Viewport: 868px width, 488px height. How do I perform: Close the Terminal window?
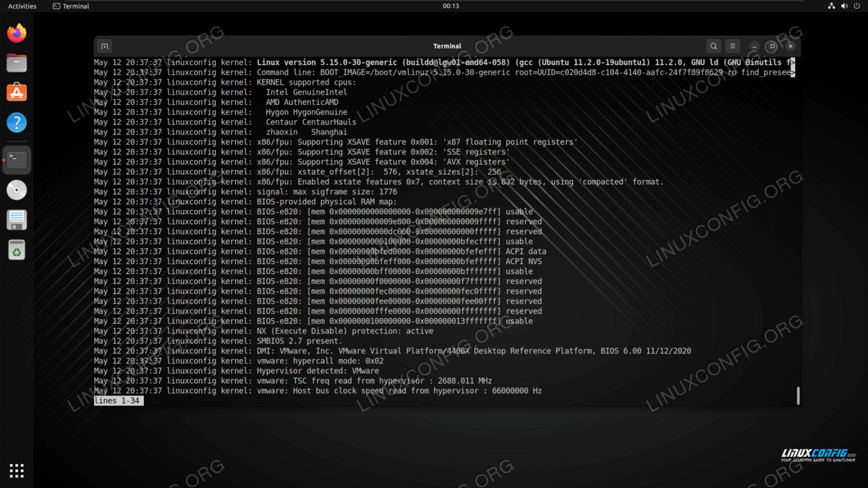coord(789,46)
